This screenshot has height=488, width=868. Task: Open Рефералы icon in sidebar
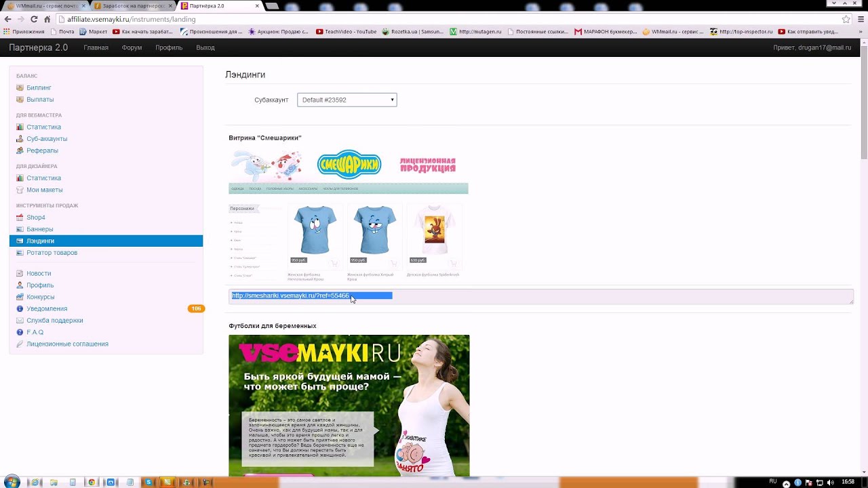[x=20, y=150]
